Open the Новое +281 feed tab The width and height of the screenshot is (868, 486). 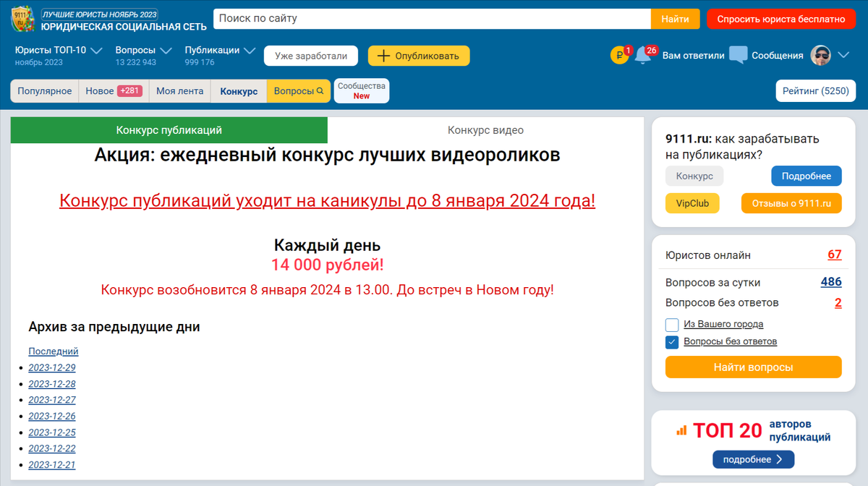point(113,91)
